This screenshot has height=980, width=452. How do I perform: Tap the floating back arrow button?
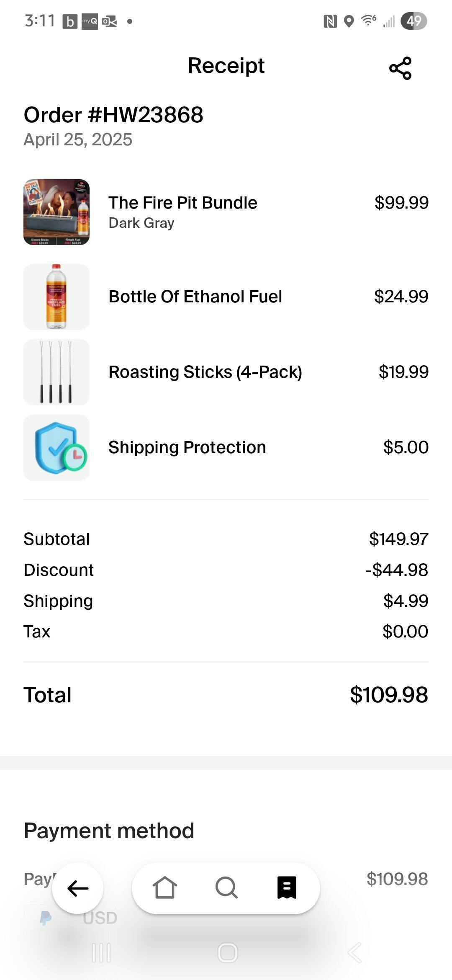pos(78,888)
